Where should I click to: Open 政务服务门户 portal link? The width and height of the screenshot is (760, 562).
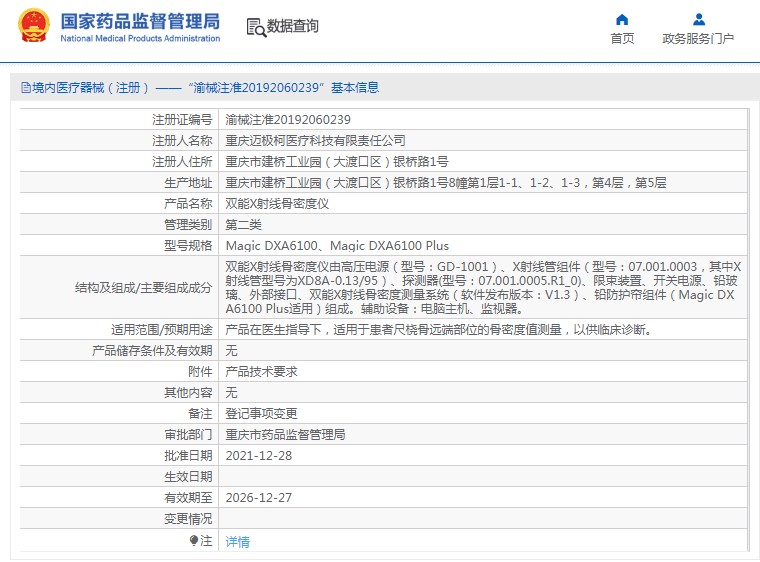pyautogui.click(x=698, y=38)
